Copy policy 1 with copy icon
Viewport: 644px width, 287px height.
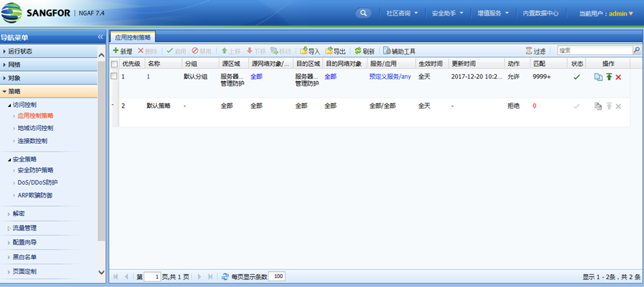click(x=598, y=77)
